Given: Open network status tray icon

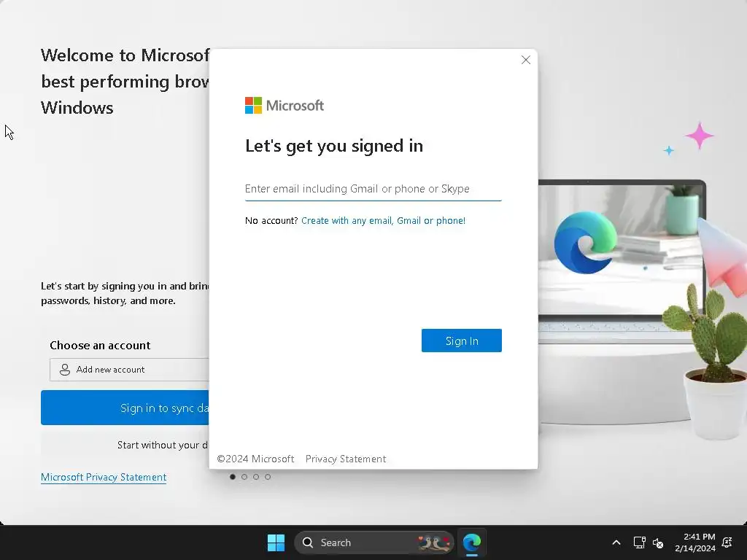Looking at the screenshot, I should pyautogui.click(x=639, y=542).
